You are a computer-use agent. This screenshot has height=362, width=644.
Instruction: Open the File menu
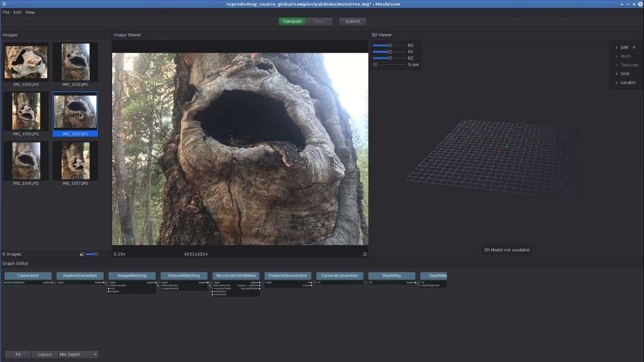tap(6, 12)
